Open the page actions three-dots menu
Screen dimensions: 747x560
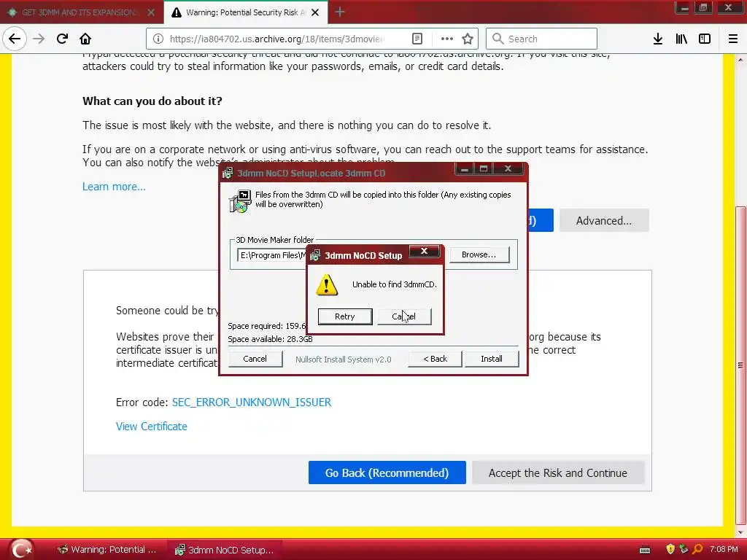click(x=447, y=39)
